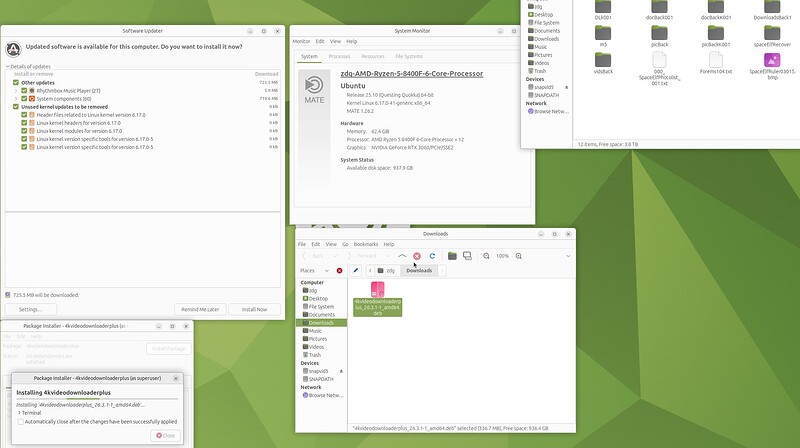Open SNAPDATH device in Downloads window sidebar
800x448 pixels.
coord(318,379)
